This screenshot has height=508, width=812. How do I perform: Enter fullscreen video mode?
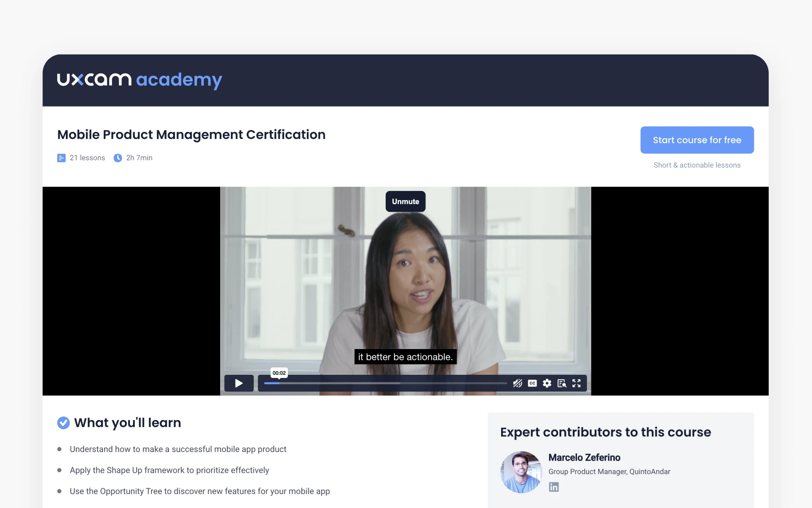pos(577,383)
